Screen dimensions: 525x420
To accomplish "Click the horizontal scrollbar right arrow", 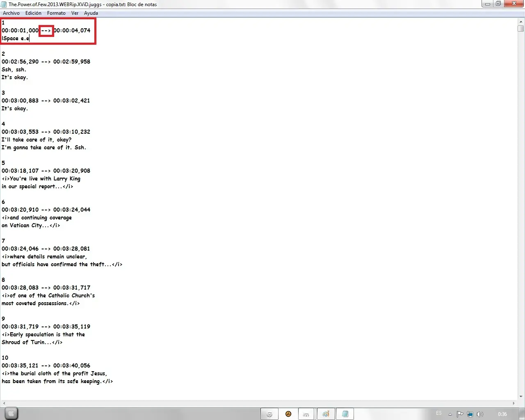I will pyautogui.click(x=514, y=404).
